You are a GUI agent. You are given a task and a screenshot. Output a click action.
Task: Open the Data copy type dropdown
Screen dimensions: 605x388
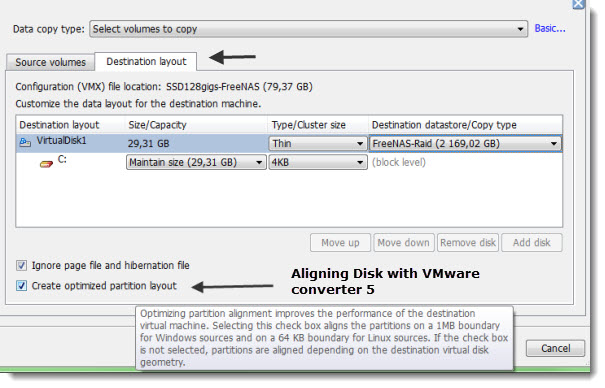point(308,29)
